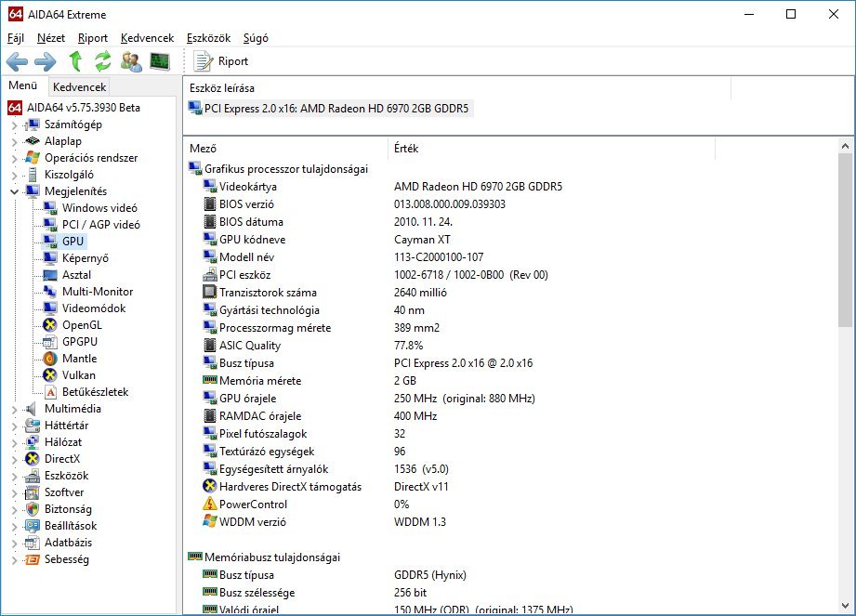The height and width of the screenshot is (616, 856).
Task: Click the Back arrow toolbar icon
Action: pyautogui.click(x=17, y=61)
